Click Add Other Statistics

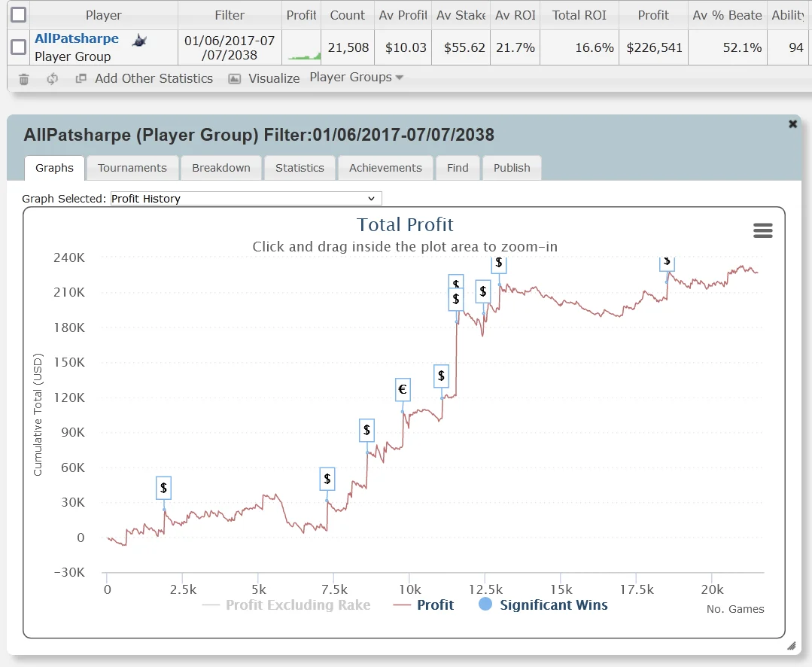point(153,79)
